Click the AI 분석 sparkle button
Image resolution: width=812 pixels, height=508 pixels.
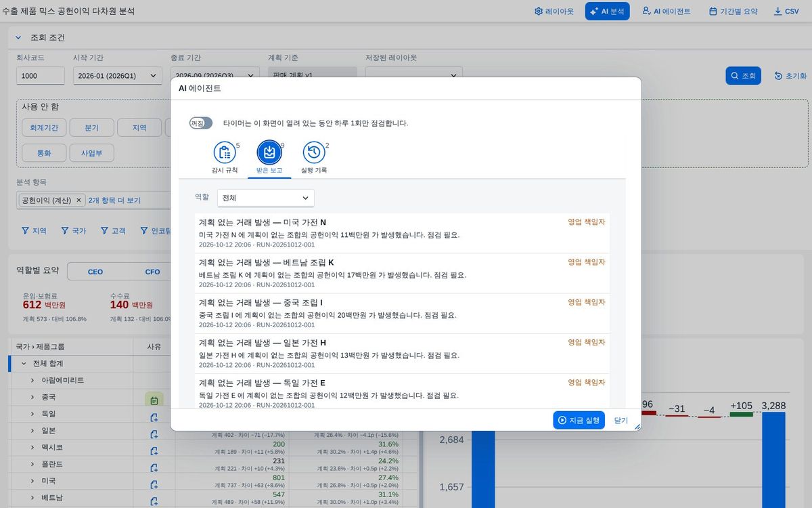pos(607,12)
